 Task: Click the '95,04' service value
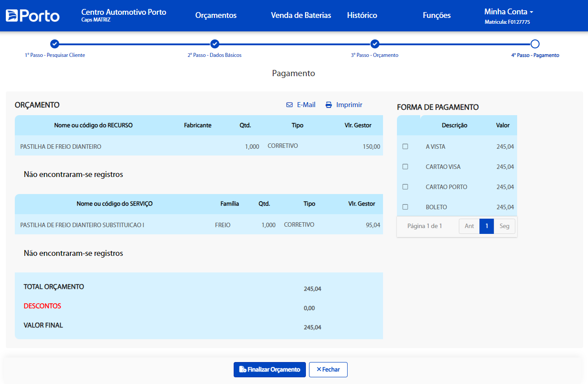(373, 225)
